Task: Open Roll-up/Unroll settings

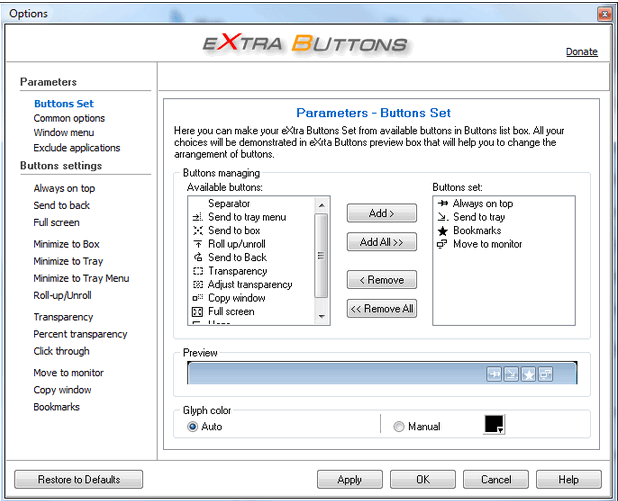Action: pos(62,295)
